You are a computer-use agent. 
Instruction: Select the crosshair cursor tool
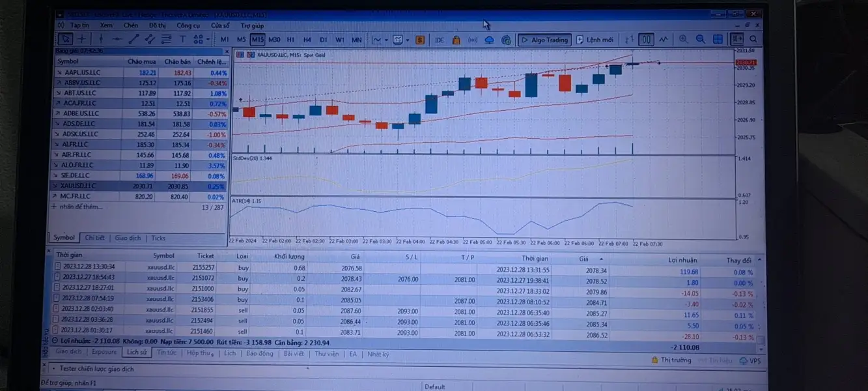pos(83,39)
